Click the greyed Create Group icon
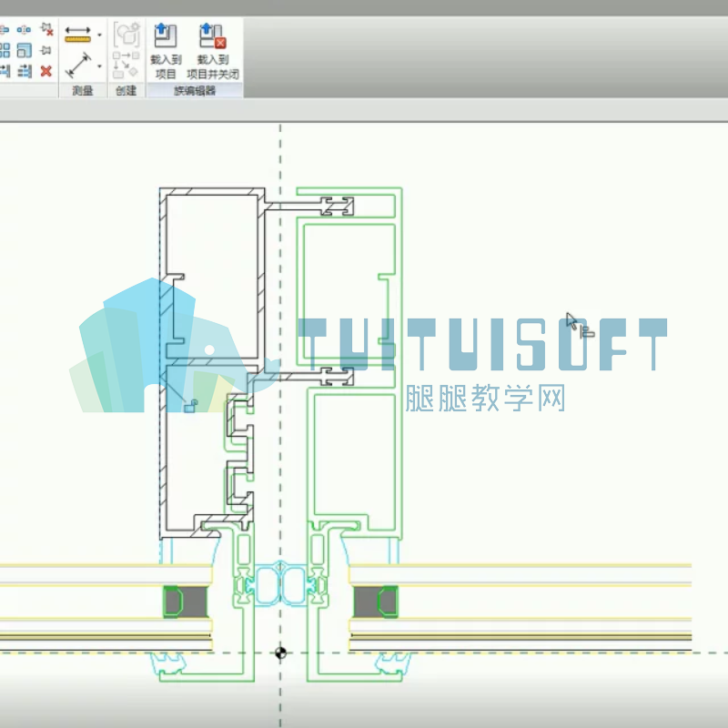The width and height of the screenshot is (728, 728). (126, 35)
